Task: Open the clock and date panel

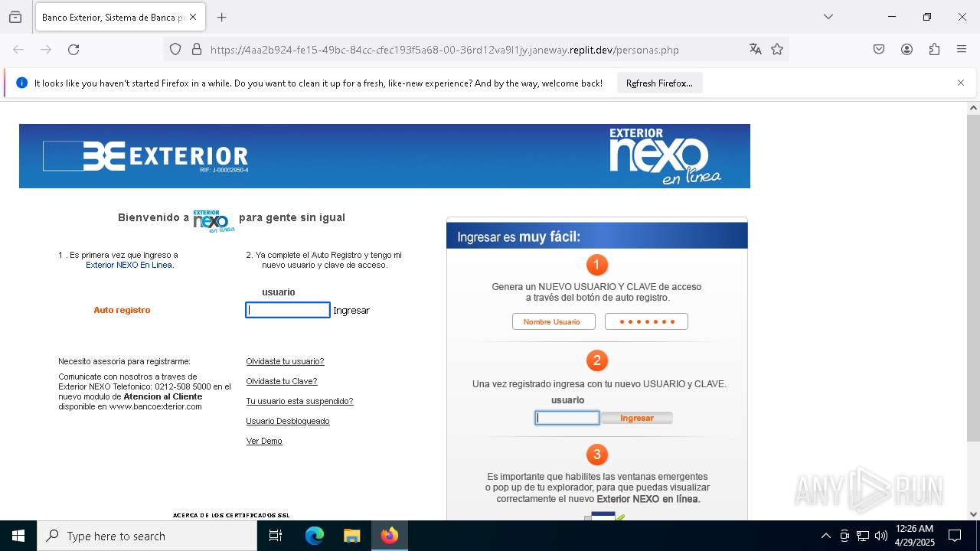Action: point(915,536)
